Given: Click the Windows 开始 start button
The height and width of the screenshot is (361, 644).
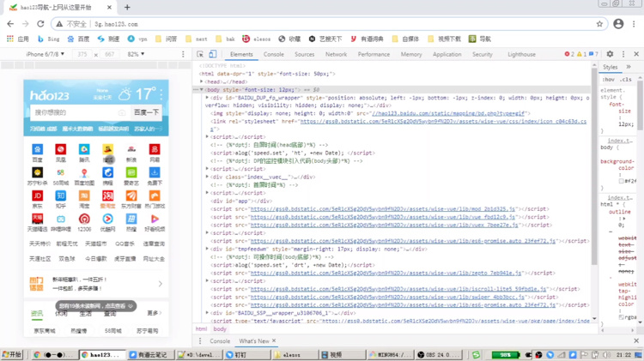Looking at the screenshot, I should pyautogui.click(x=12, y=355).
